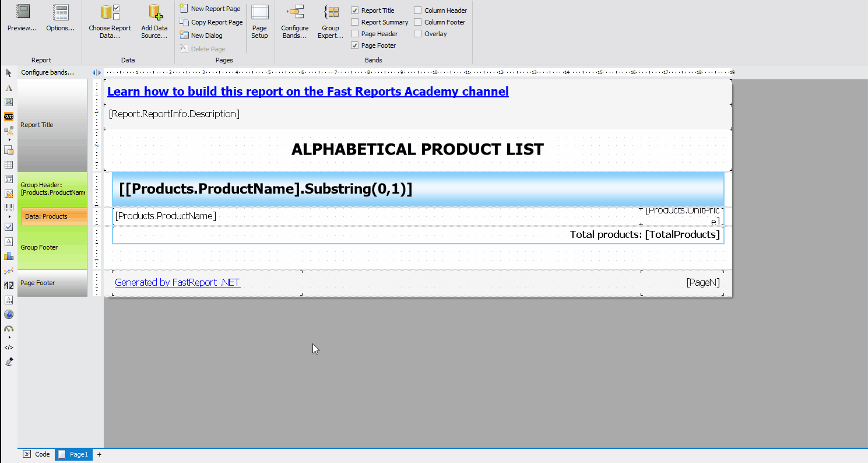
Task: Enable the Overlay band checkbox
Action: 417,34
